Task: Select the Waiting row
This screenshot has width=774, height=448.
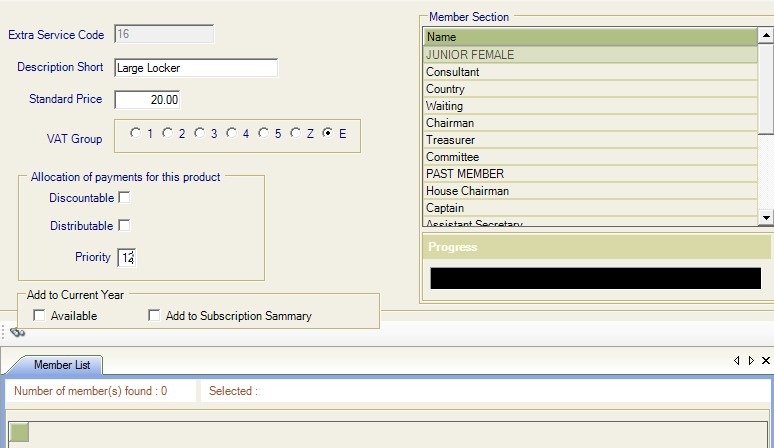Action: click(590, 106)
